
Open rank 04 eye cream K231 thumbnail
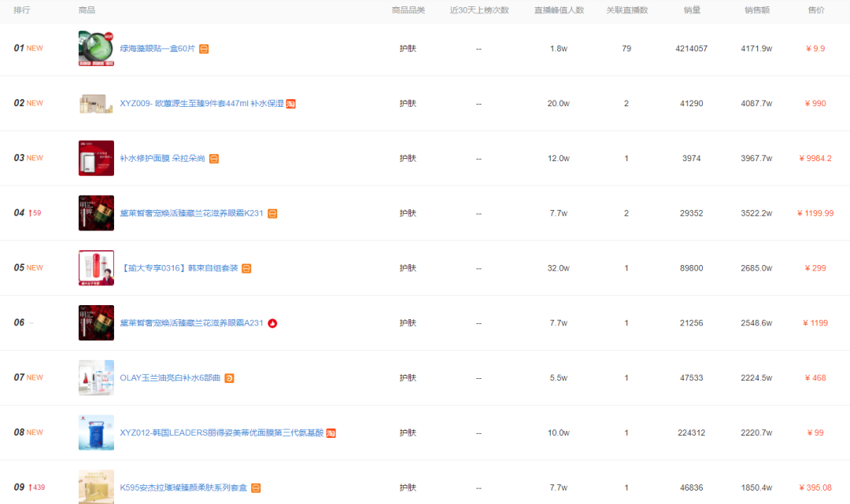[97, 213]
